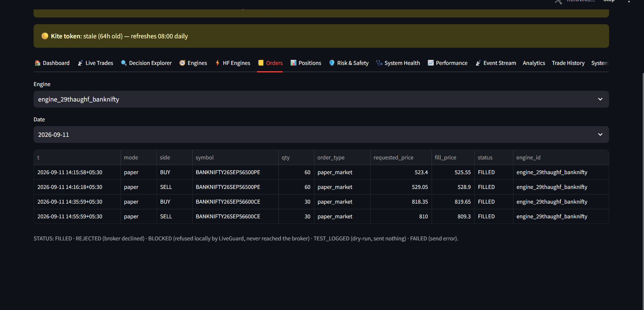This screenshot has height=310, width=644.
Task: Click the Risk & Safety shield icon
Action: point(332,63)
